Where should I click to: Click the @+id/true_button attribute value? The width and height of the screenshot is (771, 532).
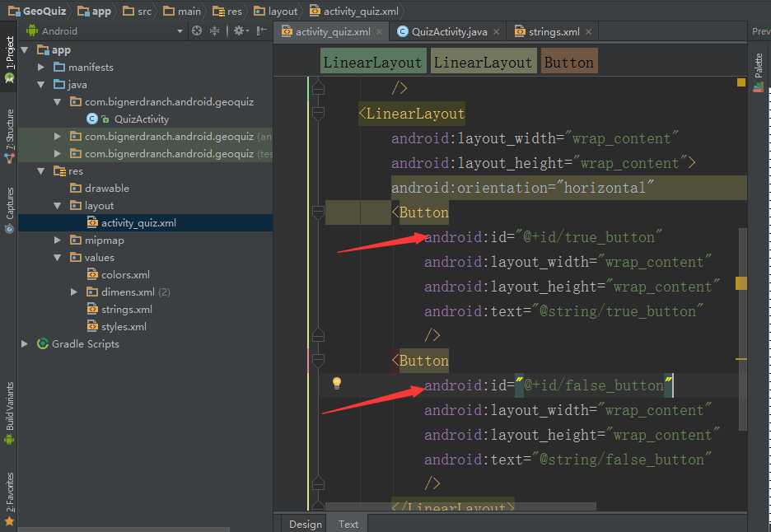click(589, 237)
